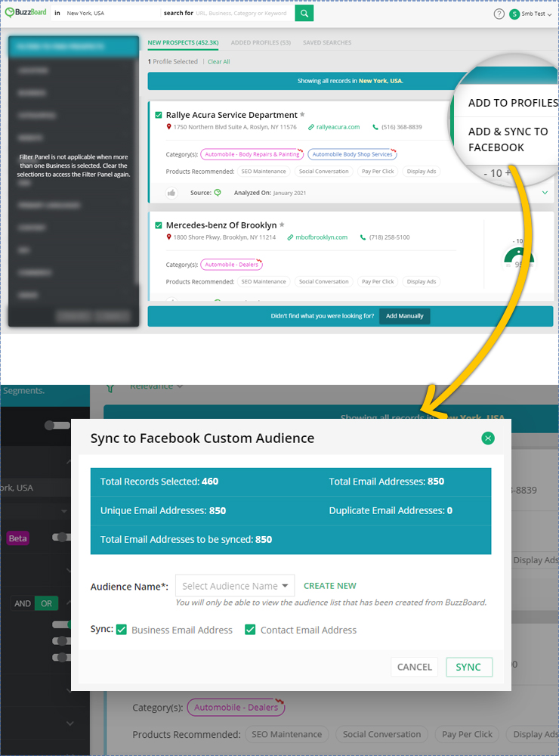The height and width of the screenshot is (756, 559).
Task: Click the green search magnifier button
Action: 304,13
